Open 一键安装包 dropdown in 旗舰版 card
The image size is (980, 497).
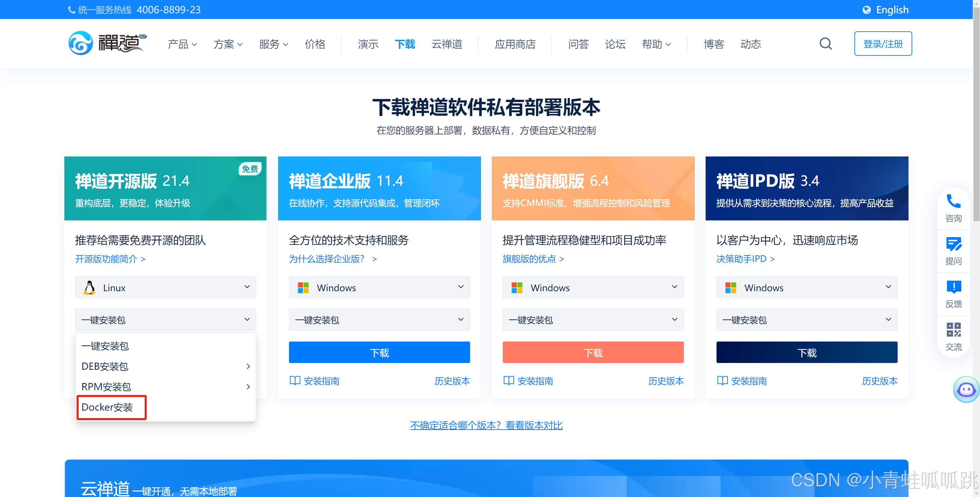pyautogui.click(x=593, y=320)
